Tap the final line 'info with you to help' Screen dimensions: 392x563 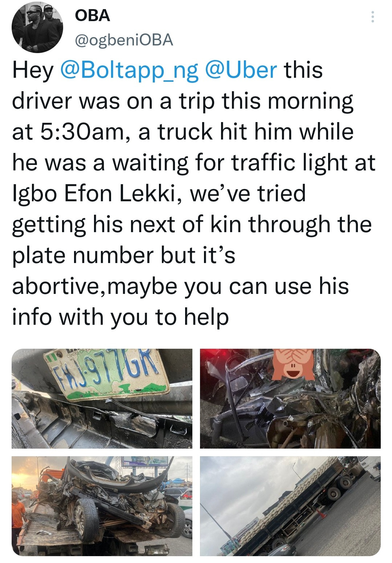pyautogui.click(x=121, y=317)
